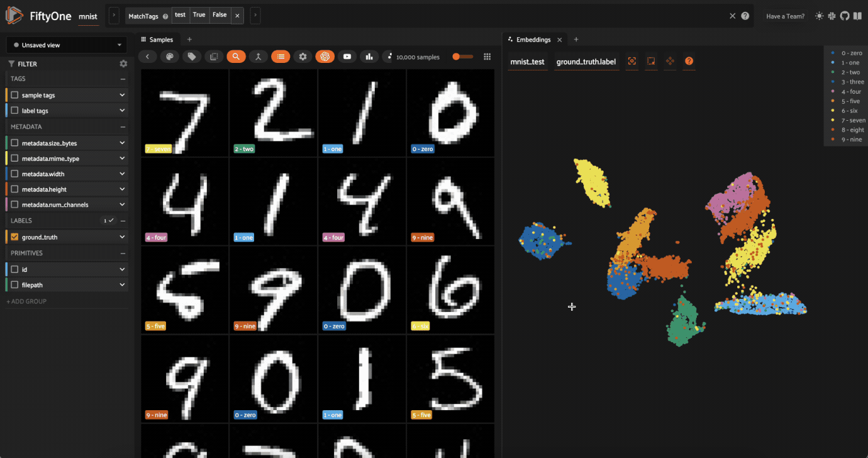868x458 pixels.
Task: Click the mnist dataset name selector
Action: [x=89, y=17]
